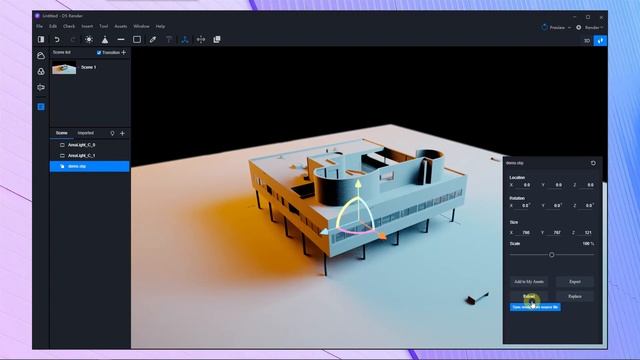Image resolution: width=640 pixels, height=360 pixels.
Task: Add a new scene with plus icon
Action: pos(124,52)
